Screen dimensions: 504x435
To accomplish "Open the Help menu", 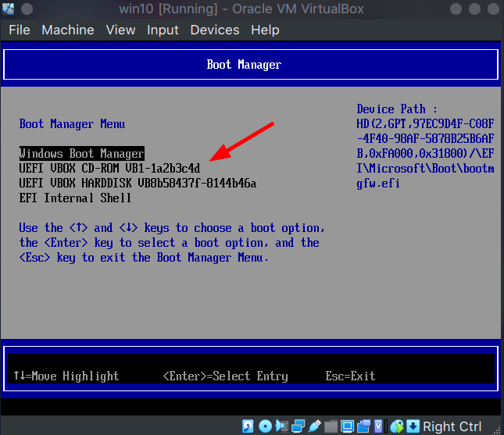I will click(265, 30).
